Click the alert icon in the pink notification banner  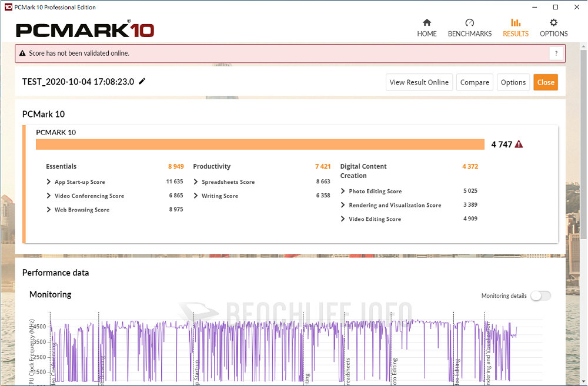(22, 53)
